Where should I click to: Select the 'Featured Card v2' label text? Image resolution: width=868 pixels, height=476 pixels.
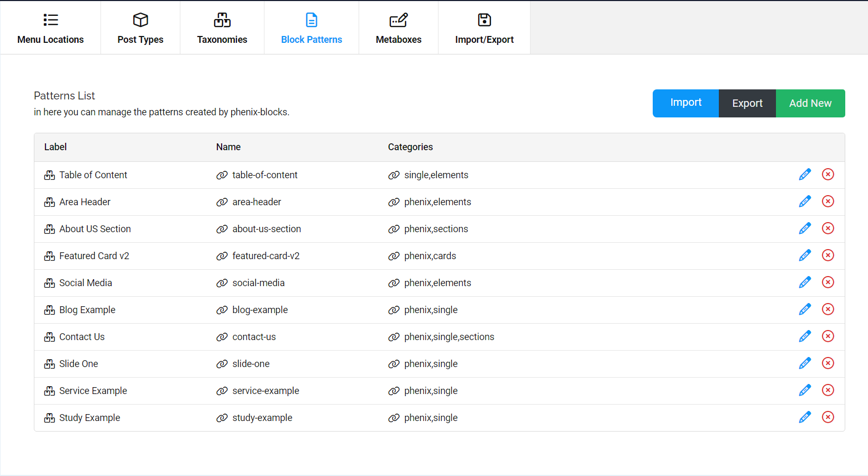[94, 256]
